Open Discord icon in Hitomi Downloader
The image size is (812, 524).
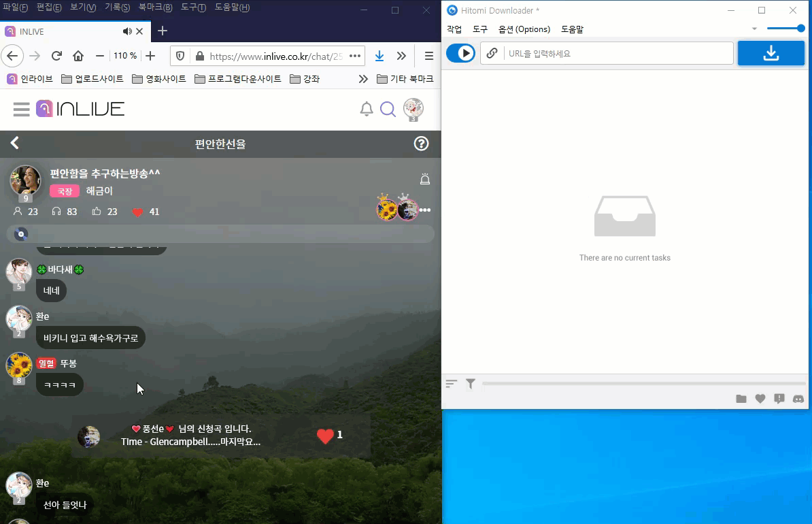(x=798, y=399)
